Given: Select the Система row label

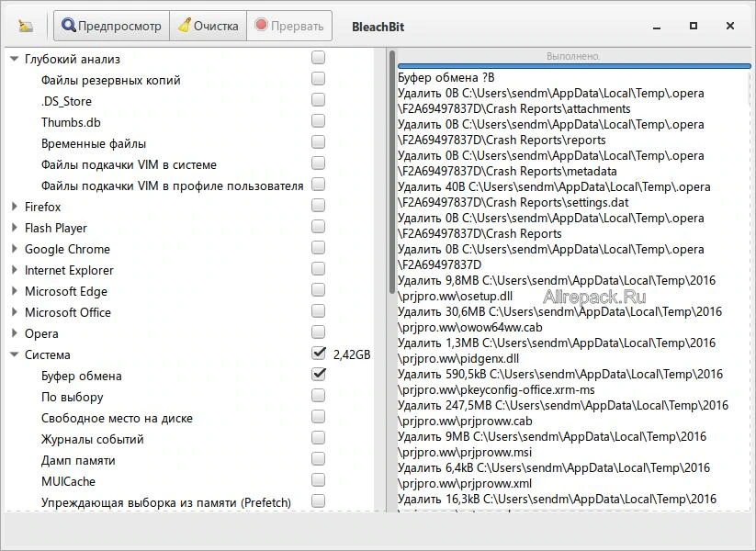Looking at the screenshot, I should point(47,354).
